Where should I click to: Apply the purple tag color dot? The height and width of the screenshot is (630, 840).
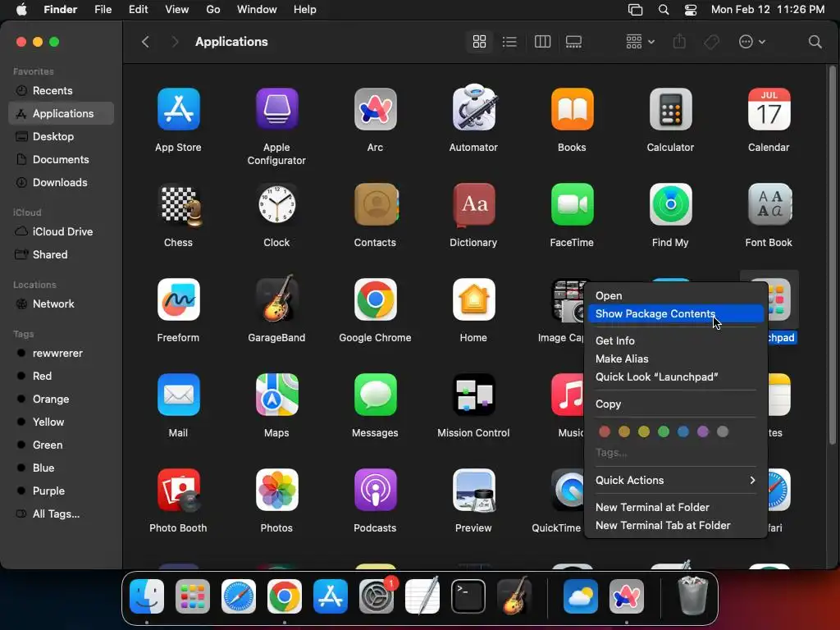coord(703,431)
